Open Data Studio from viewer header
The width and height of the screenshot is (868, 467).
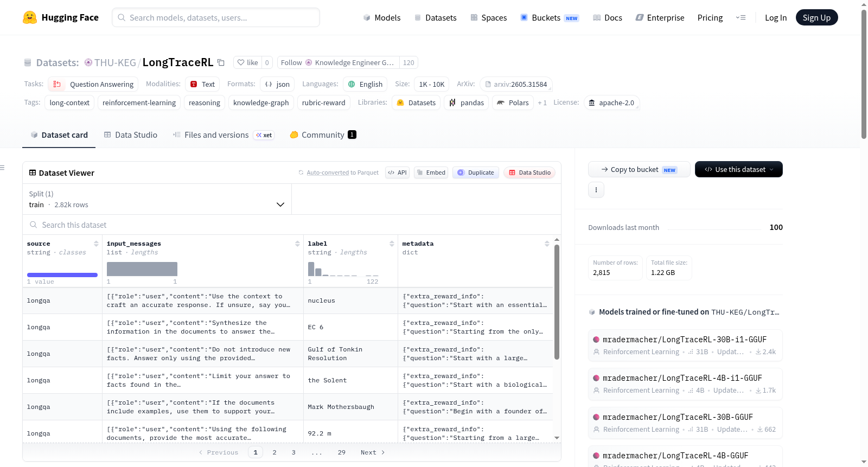[x=529, y=172]
